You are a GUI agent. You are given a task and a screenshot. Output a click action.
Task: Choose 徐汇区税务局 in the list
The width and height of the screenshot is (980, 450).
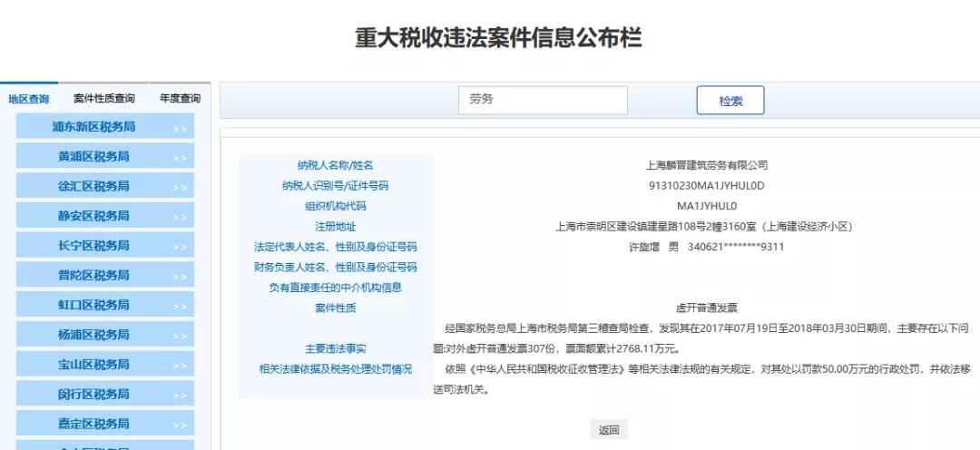(93, 187)
